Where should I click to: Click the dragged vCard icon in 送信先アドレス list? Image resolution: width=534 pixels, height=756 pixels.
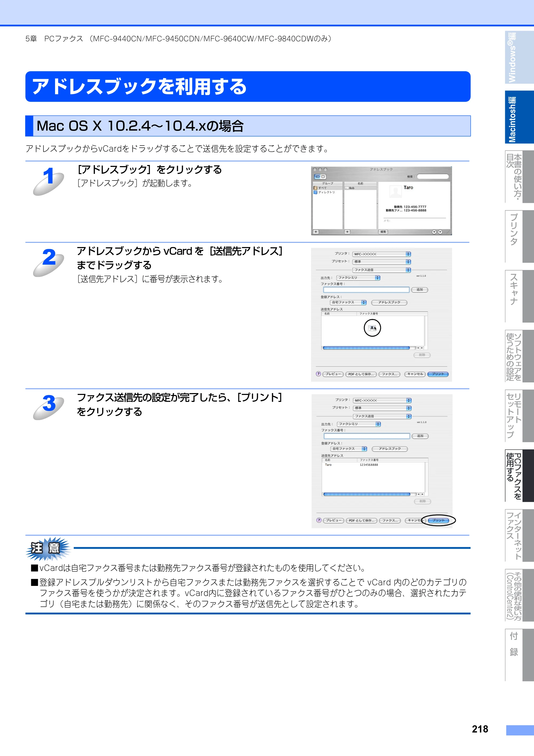(372, 328)
